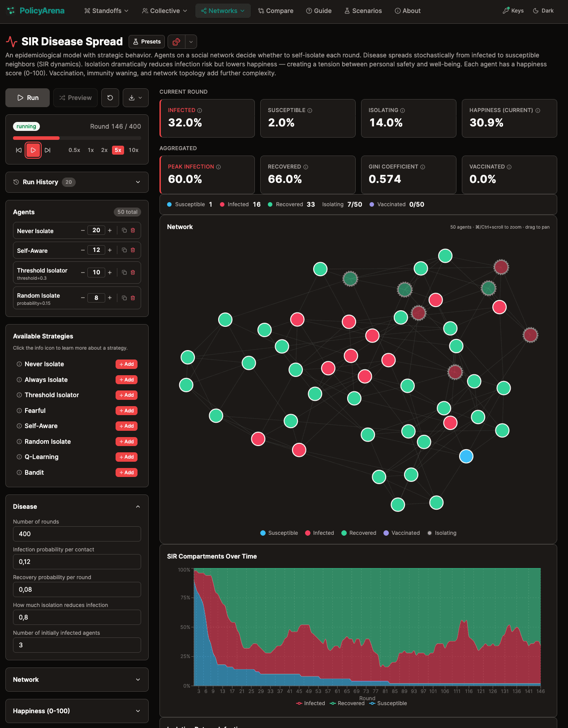Select the 0.5x playback speed
The width and height of the screenshot is (568, 728).
[74, 150]
